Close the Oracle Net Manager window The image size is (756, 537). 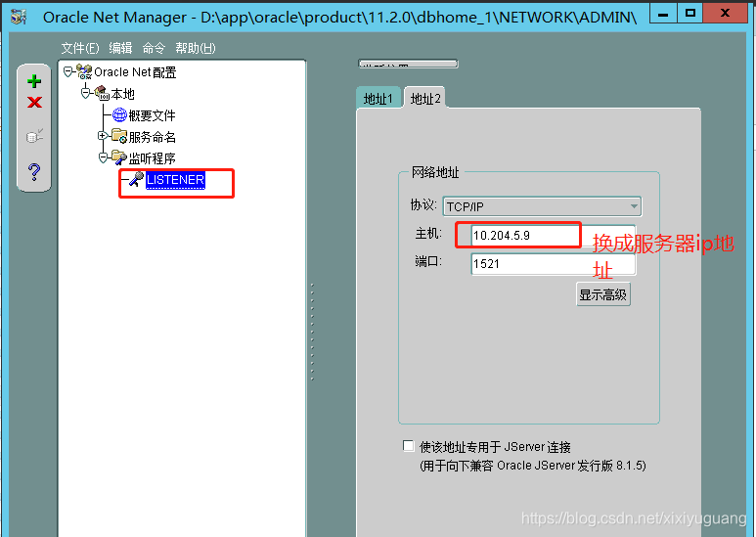(x=725, y=14)
